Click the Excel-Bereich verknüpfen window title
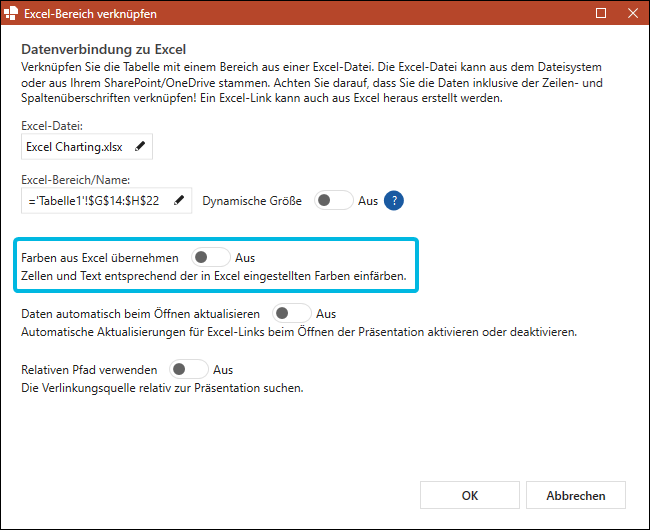This screenshot has height=530, width=650. [90, 14]
